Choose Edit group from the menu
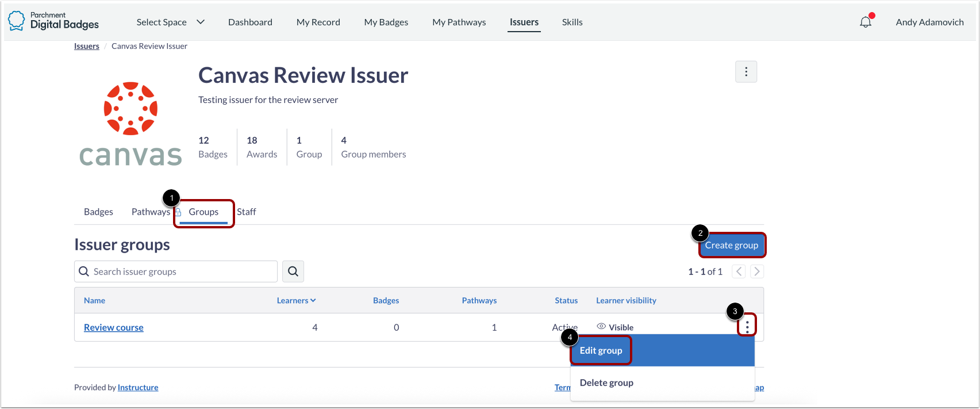 click(x=662, y=350)
